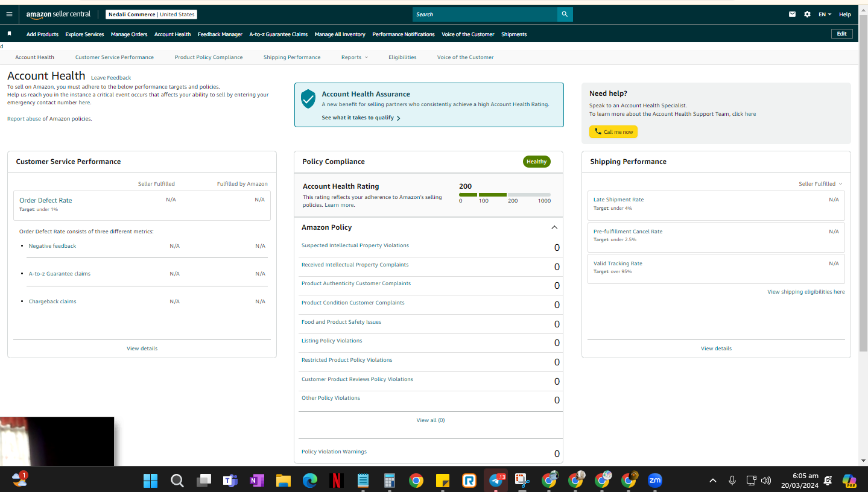Click the green Healthy status badge
This screenshot has height=492, width=868.
click(x=536, y=162)
